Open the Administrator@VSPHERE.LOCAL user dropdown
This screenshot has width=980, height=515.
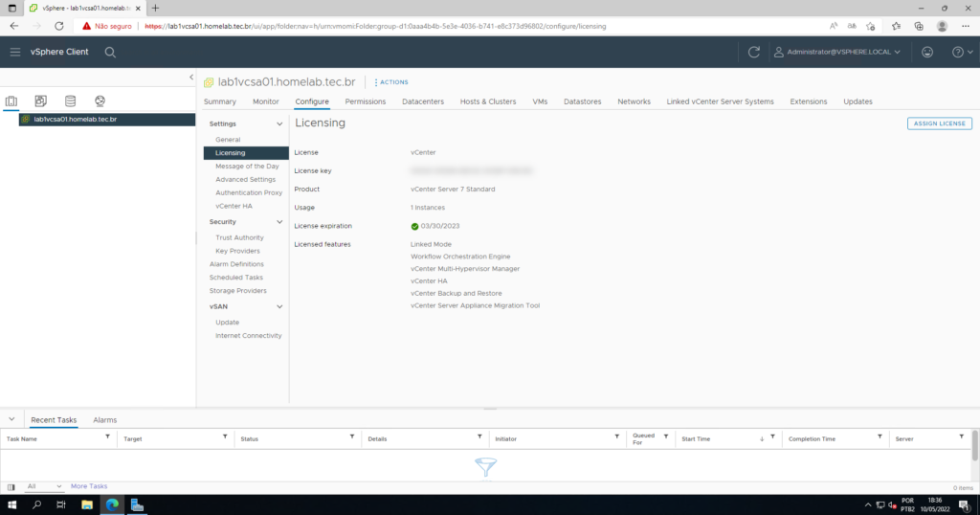pyautogui.click(x=837, y=52)
